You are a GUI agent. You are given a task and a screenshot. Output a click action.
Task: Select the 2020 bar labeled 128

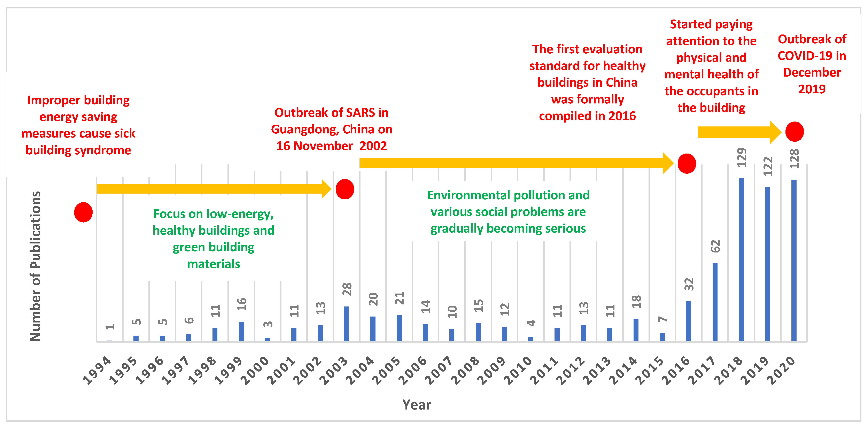(x=794, y=260)
